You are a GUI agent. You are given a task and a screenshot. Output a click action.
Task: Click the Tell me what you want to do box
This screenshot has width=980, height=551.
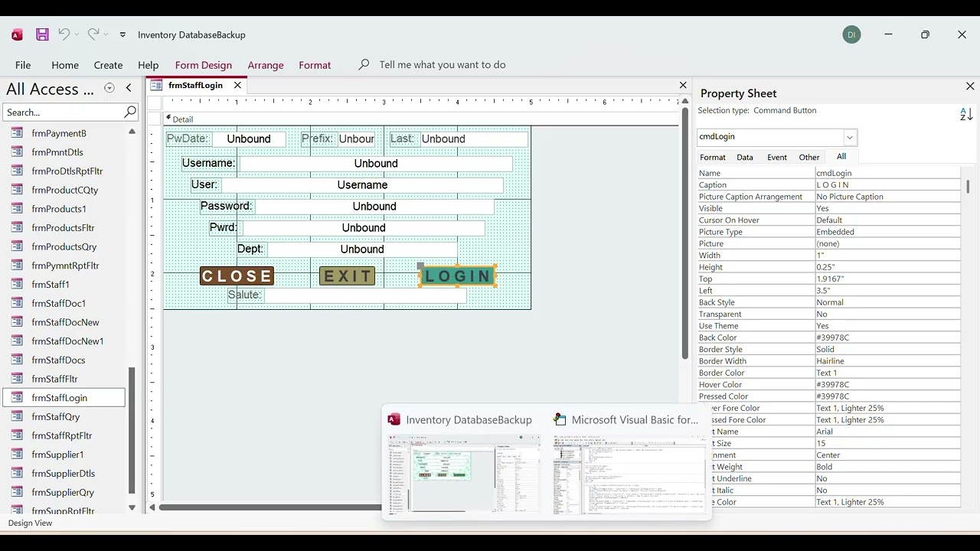443,65
